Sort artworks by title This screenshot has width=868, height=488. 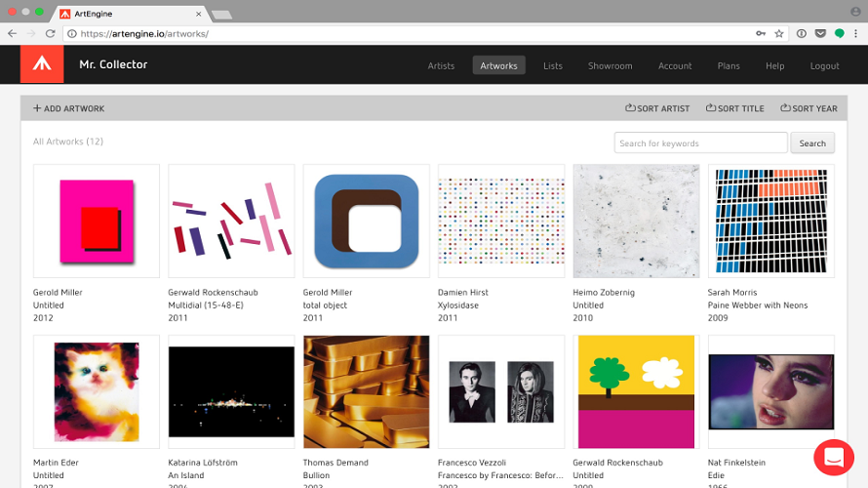(x=734, y=108)
